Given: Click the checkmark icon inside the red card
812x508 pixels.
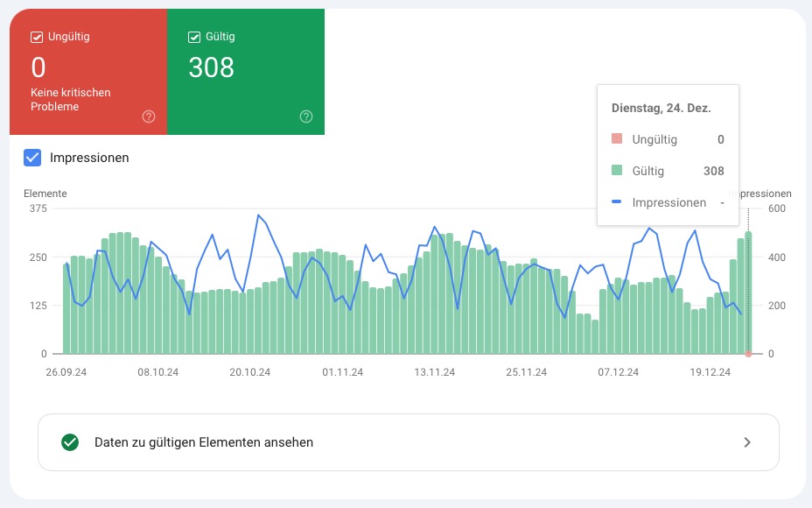Looking at the screenshot, I should (x=36, y=36).
